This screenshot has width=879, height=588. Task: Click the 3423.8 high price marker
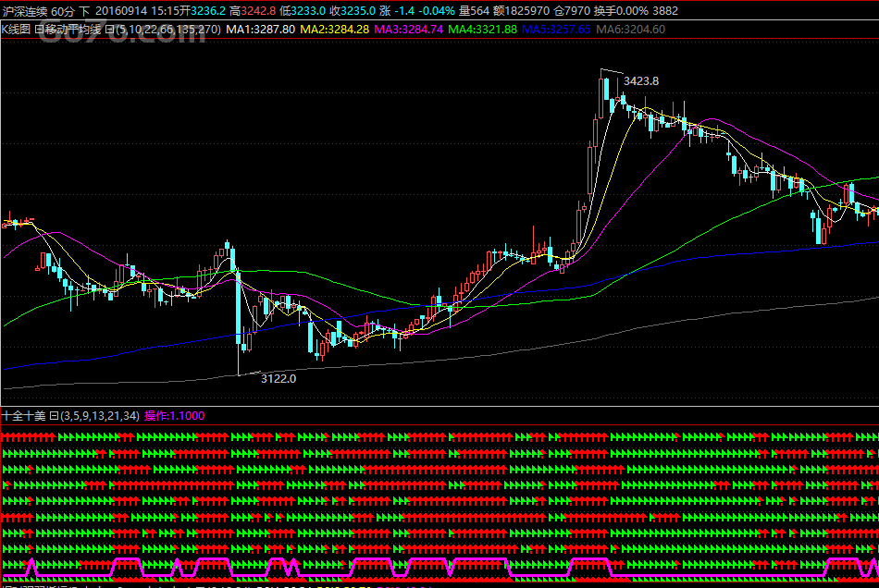tap(640, 81)
